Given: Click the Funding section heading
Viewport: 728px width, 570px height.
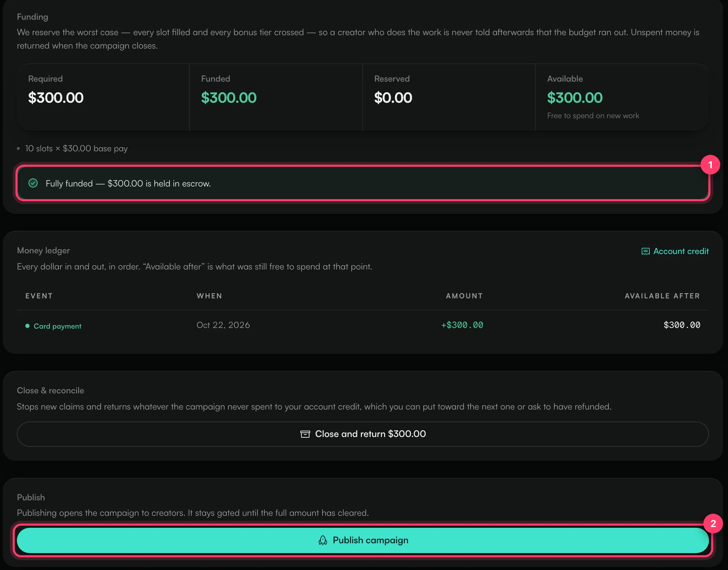Looking at the screenshot, I should coord(32,17).
